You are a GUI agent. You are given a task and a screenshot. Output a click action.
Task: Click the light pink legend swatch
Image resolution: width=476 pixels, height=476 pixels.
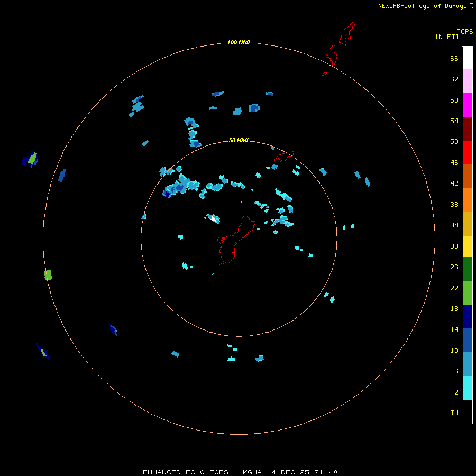(467, 81)
